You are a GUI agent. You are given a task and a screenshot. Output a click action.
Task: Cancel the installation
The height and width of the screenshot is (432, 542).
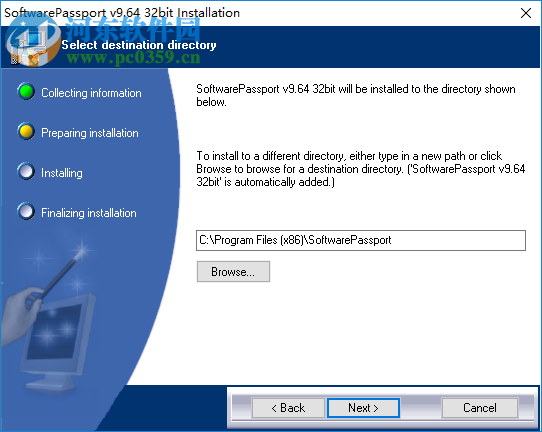point(479,408)
